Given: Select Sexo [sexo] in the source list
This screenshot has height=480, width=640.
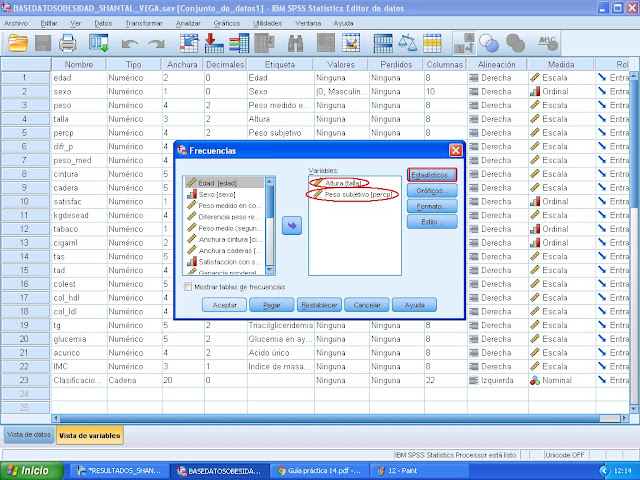Looking at the screenshot, I should point(224,194).
